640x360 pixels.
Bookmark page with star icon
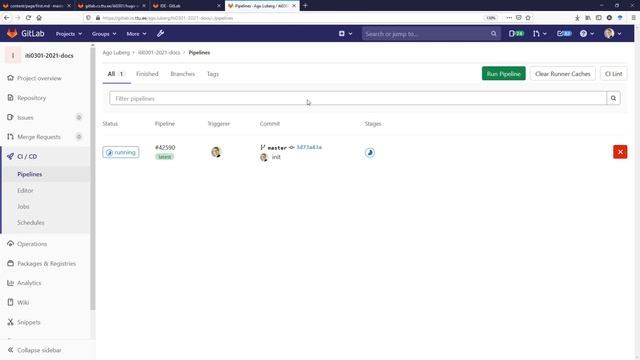[528, 18]
